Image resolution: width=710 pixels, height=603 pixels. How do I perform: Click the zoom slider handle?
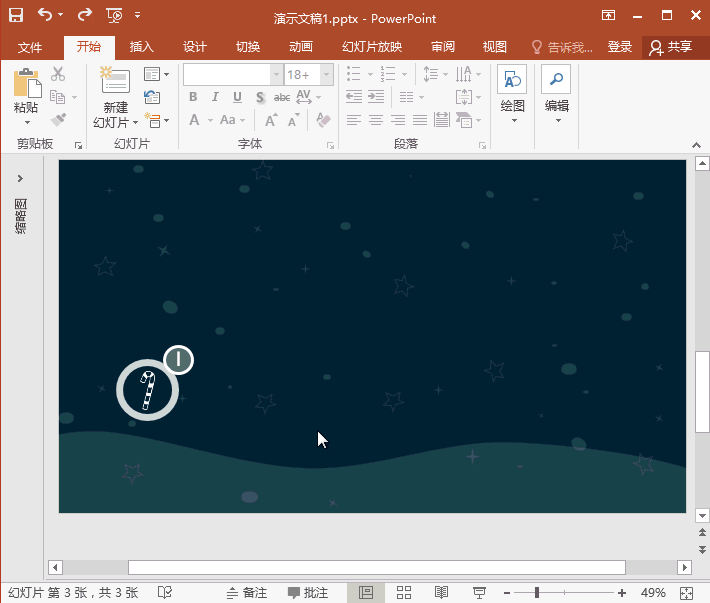click(537, 593)
